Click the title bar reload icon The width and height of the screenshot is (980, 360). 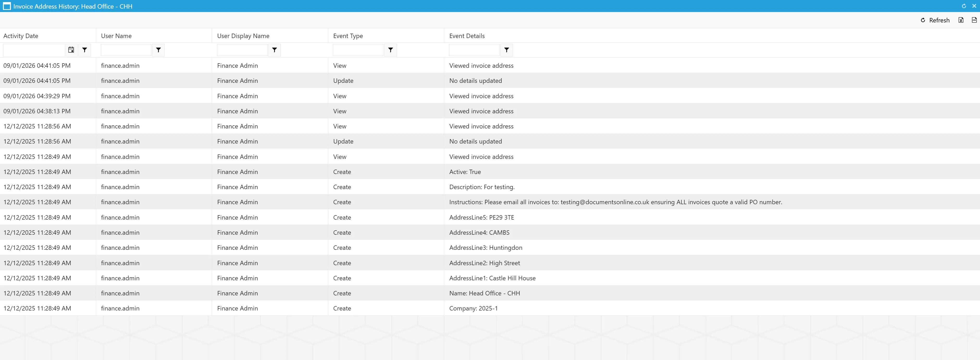coord(964,6)
